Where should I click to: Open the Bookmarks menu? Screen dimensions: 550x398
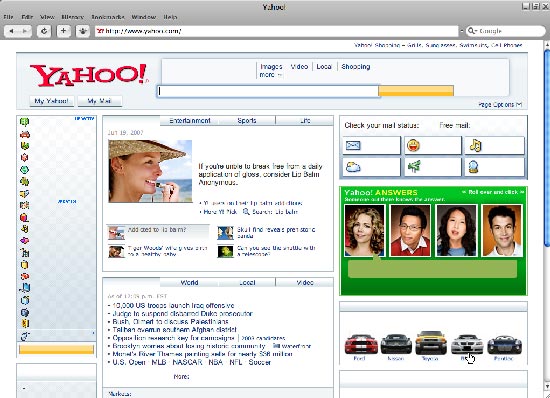[108, 17]
